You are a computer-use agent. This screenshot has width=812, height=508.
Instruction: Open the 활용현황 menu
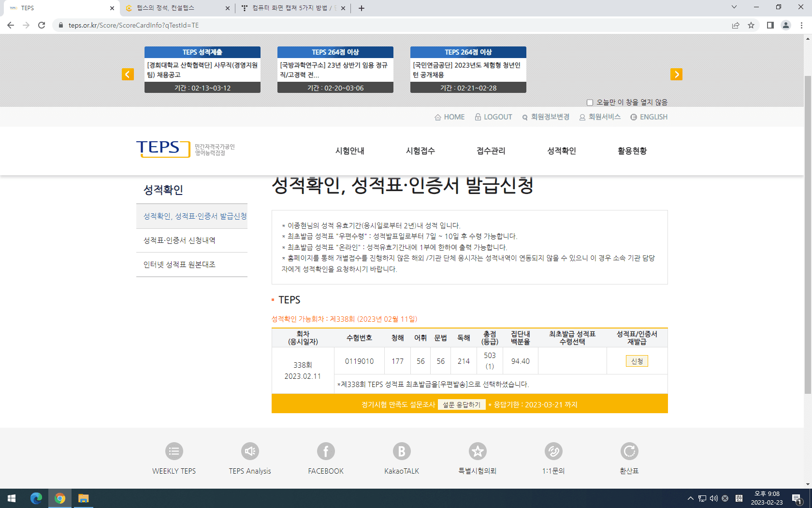point(632,151)
